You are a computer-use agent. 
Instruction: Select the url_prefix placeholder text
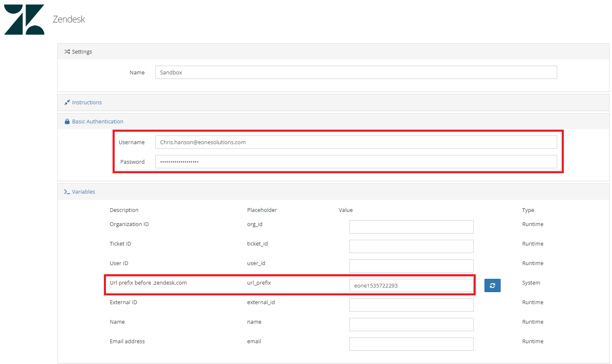[259, 283]
